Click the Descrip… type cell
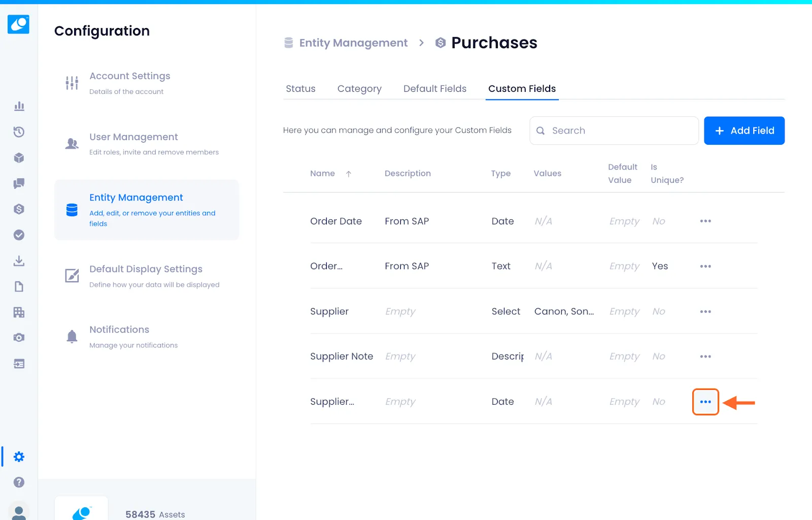 507,356
